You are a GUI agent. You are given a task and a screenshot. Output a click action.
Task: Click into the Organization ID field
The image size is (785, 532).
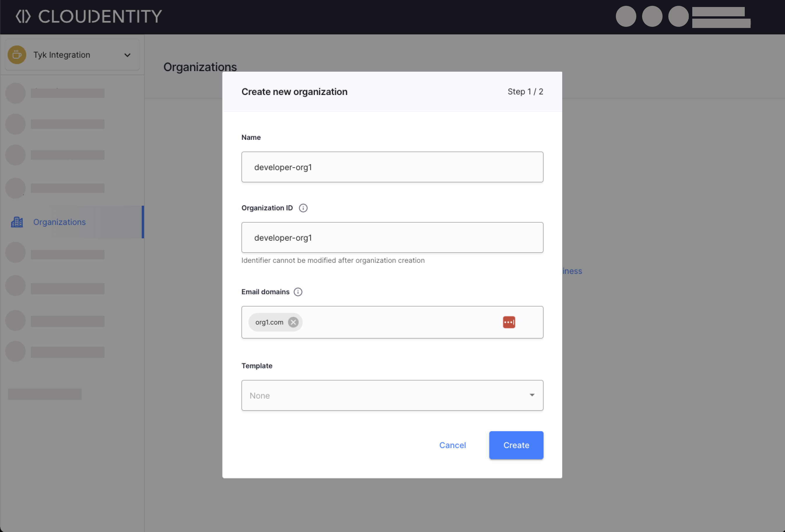click(392, 238)
